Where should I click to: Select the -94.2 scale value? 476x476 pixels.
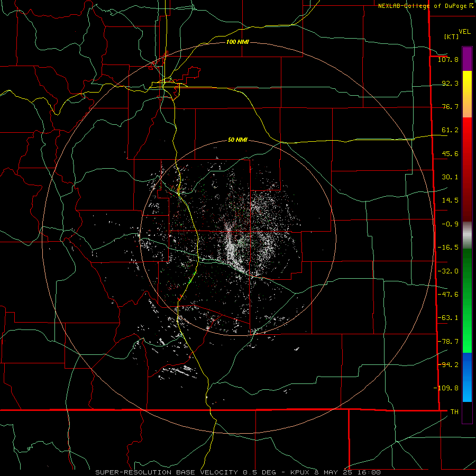click(448, 364)
